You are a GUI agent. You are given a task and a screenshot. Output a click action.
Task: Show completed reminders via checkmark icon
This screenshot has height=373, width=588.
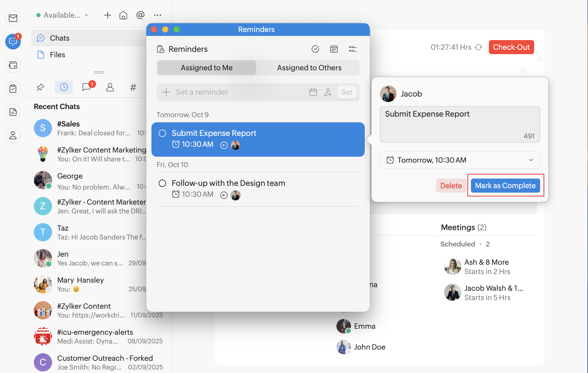[x=315, y=49]
